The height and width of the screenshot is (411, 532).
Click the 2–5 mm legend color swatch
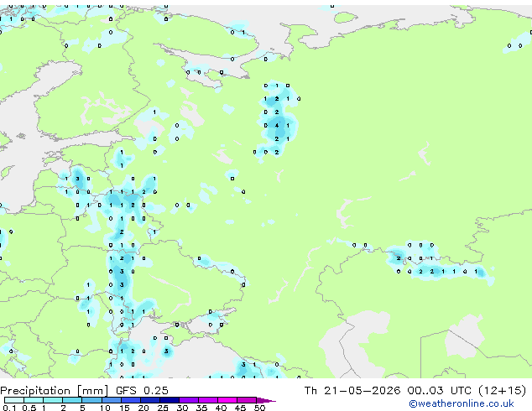pos(73,400)
